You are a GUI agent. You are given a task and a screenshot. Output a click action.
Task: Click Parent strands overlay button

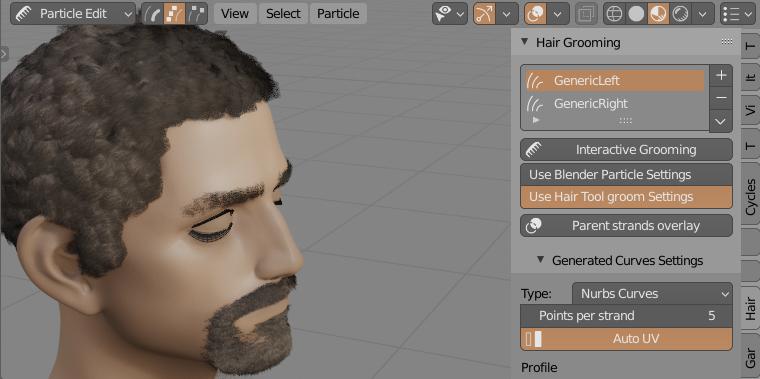tap(626, 226)
